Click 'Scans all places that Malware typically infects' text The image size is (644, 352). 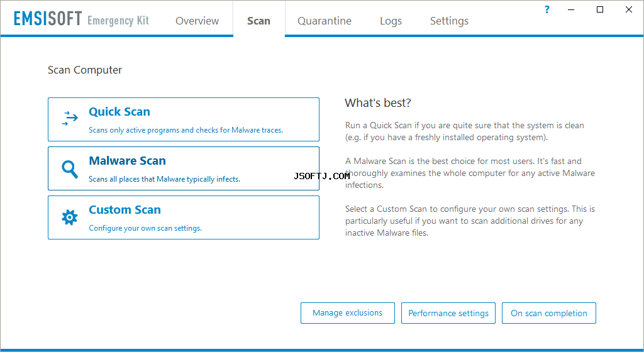[x=164, y=179]
